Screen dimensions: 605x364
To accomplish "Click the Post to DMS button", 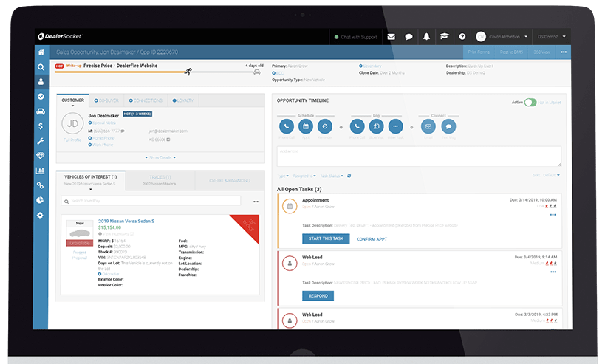I will (511, 52).
